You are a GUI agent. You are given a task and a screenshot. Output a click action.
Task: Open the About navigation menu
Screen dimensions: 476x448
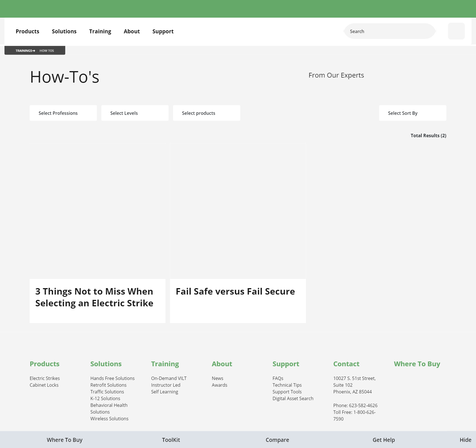click(x=132, y=31)
